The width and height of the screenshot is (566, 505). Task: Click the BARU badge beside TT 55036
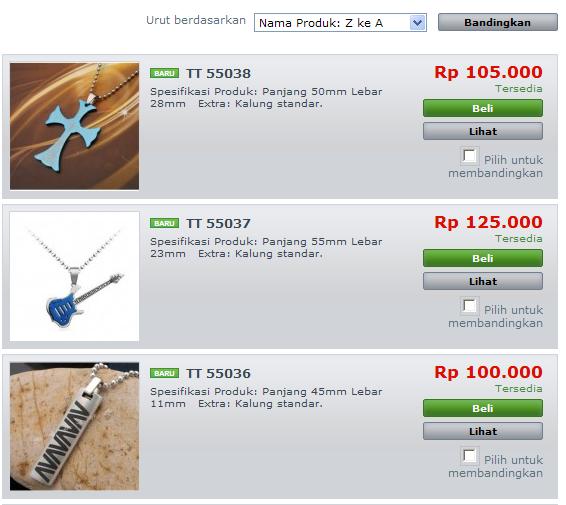coord(164,373)
